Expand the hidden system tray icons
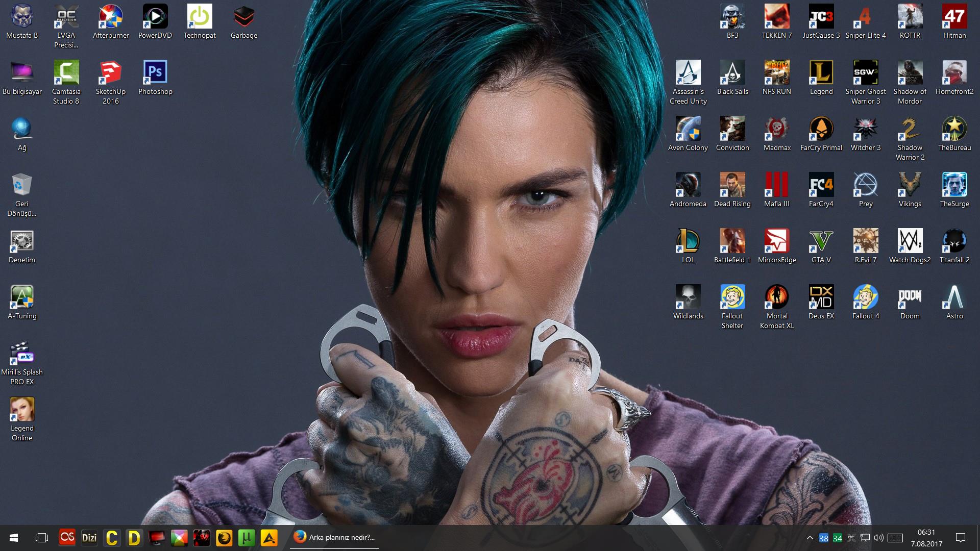This screenshot has height=551, width=980. click(x=810, y=538)
